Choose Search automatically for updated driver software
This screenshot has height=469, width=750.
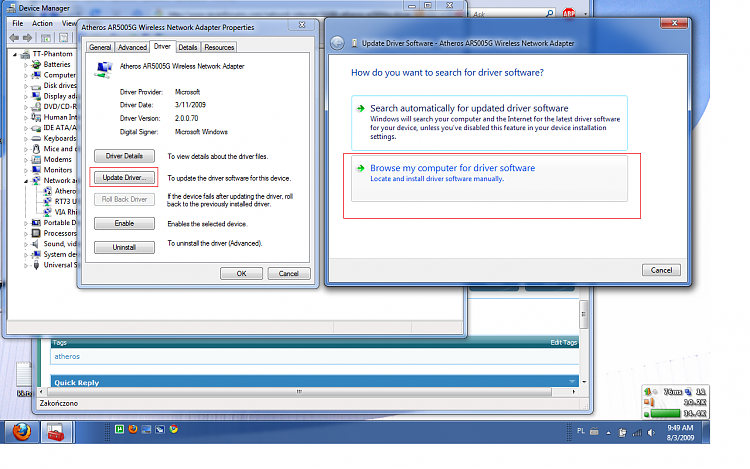click(489, 123)
